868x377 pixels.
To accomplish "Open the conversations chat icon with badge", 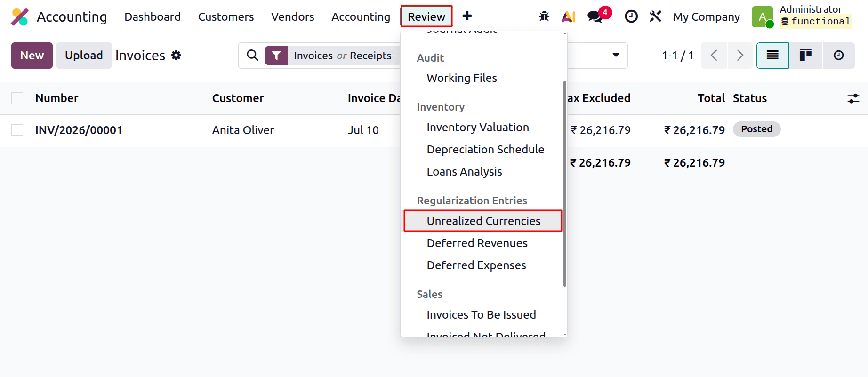I will tap(595, 16).
